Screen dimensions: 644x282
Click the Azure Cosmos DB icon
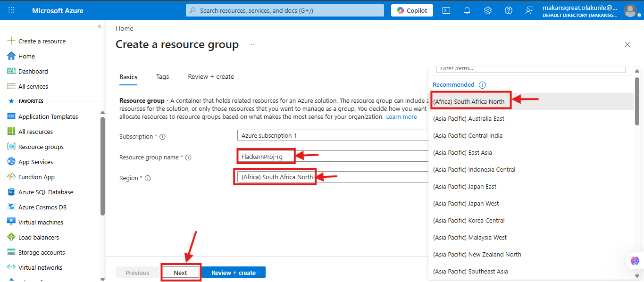click(x=11, y=207)
